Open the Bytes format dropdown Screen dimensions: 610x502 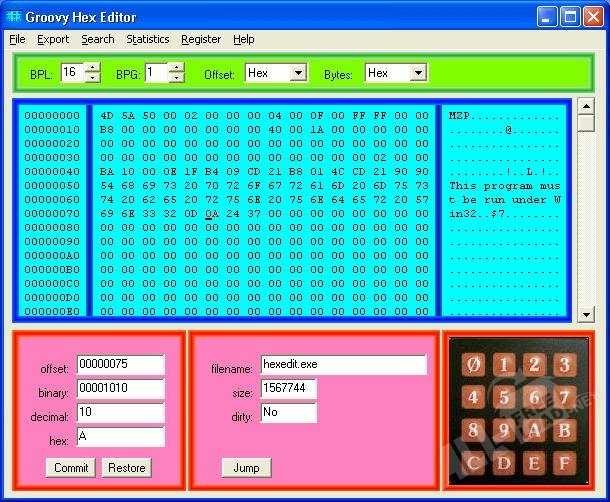[417, 73]
